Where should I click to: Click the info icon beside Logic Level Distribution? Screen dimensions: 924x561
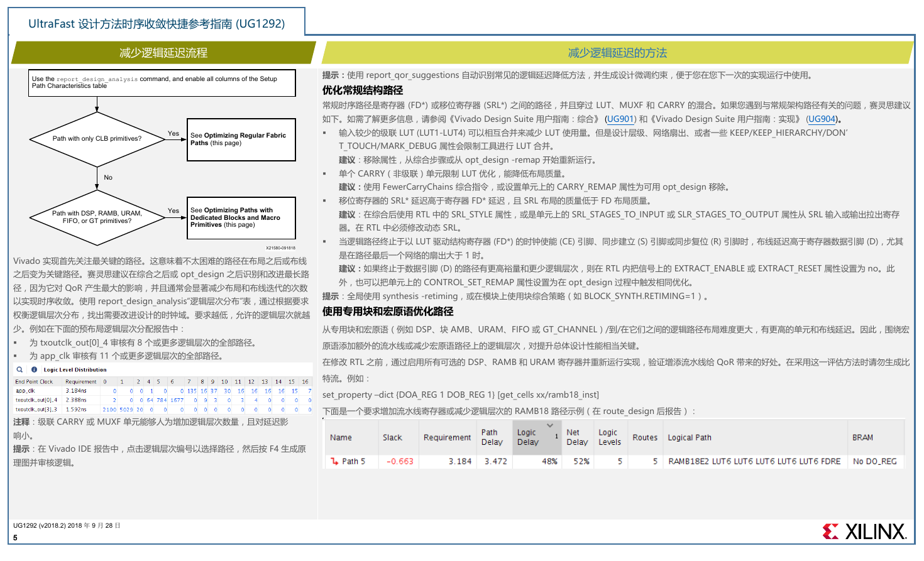pos(34,369)
